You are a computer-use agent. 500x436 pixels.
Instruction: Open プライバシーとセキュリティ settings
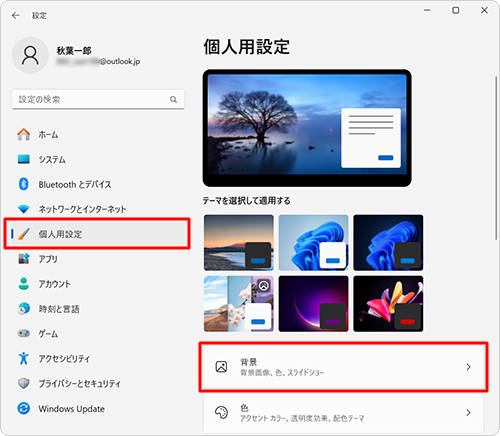[97, 383]
